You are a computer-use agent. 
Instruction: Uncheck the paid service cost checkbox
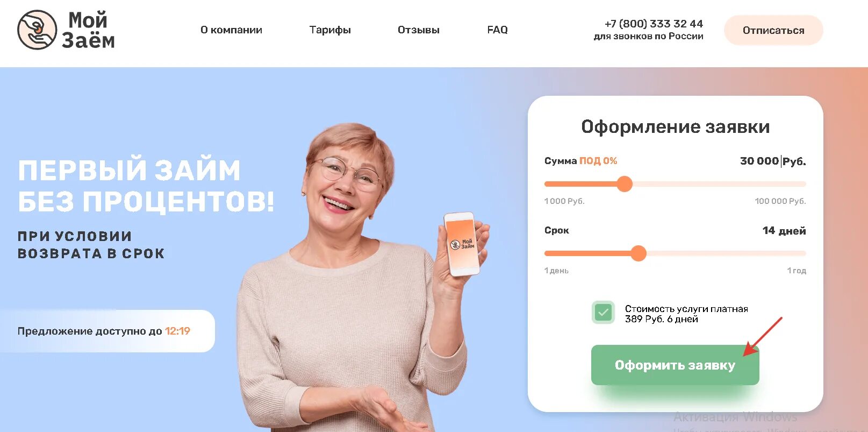[603, 313]
